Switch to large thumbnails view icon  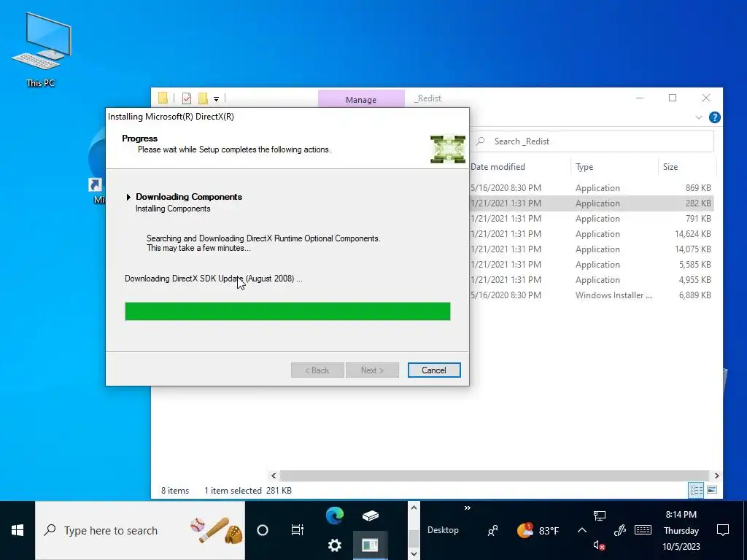pyautogui.click(x=712, y=490)
